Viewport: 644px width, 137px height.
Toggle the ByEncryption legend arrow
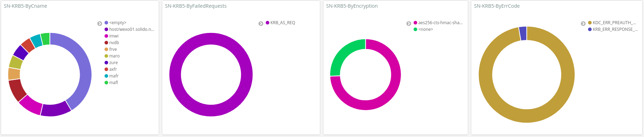pyautogui.click(x=409, y=23)
